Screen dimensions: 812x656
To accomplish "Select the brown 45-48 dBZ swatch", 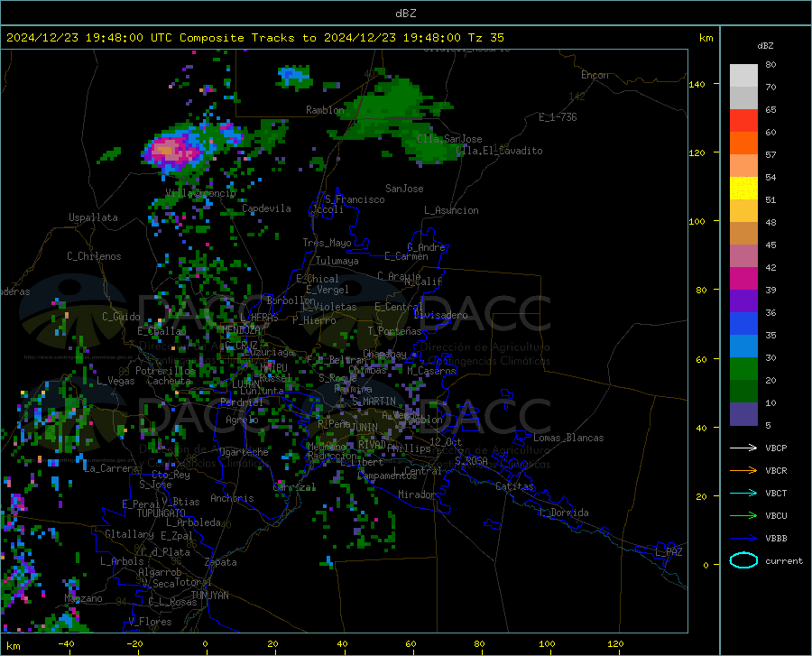I will click(x=743, y=234).
